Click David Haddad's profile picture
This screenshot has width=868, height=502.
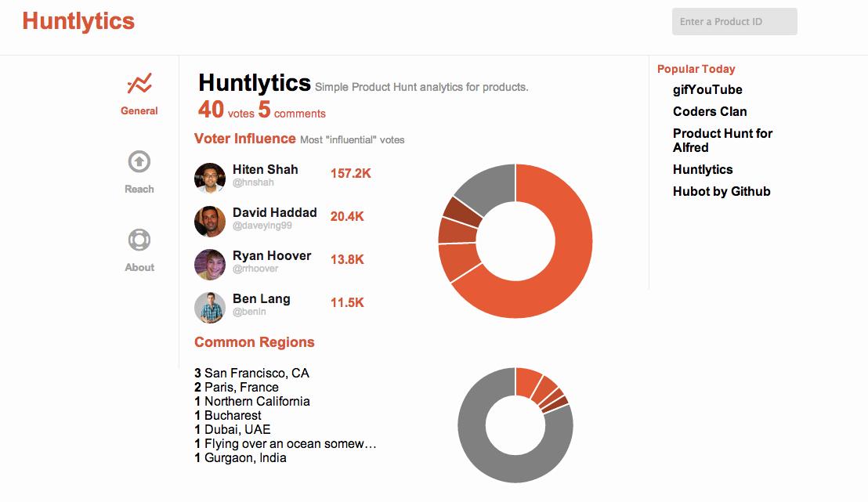coord(210,221)
